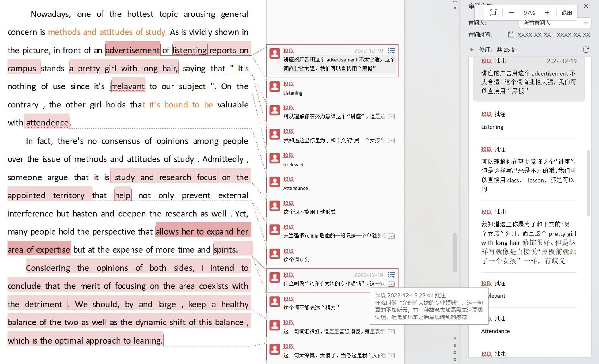Select review pane comment reading Listening
This screenshot has width=599, height=364.
click(492, 127)
